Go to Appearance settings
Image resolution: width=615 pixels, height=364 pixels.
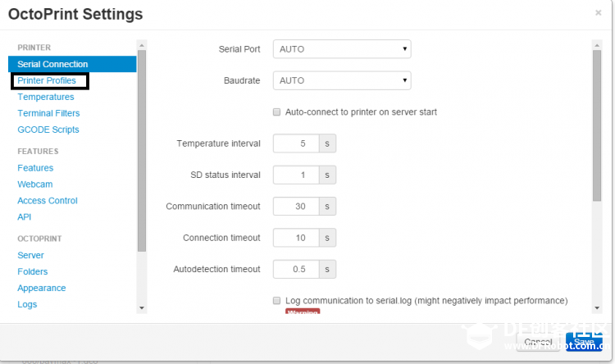(42, 288)
